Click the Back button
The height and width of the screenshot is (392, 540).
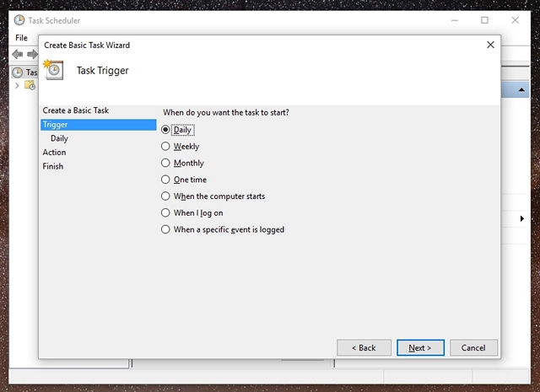tap(363, 347)
